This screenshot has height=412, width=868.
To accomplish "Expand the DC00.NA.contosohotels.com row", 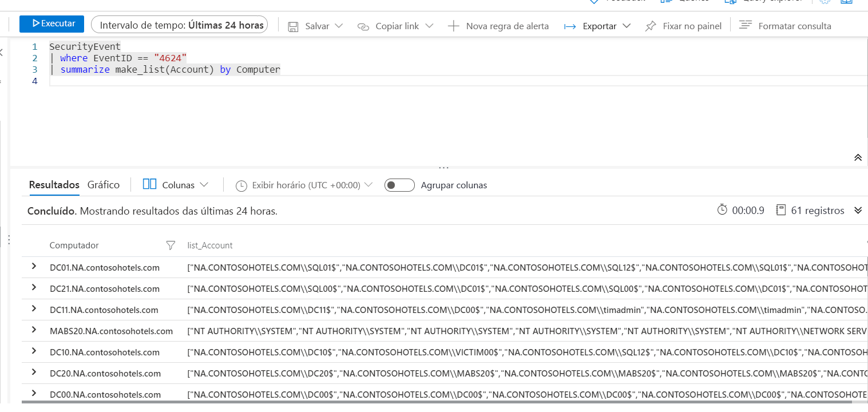I will (34, 393).
